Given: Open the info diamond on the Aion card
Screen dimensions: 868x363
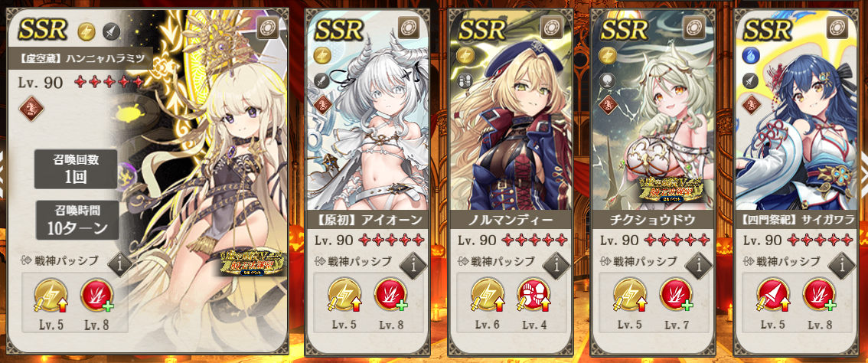Looking at the screenshot, I should 411,265.
